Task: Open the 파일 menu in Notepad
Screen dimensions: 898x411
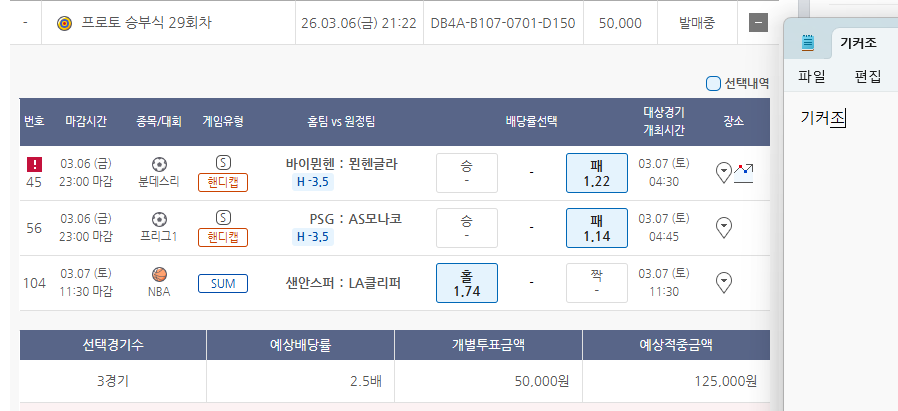Action: click(x=811, y=77)
